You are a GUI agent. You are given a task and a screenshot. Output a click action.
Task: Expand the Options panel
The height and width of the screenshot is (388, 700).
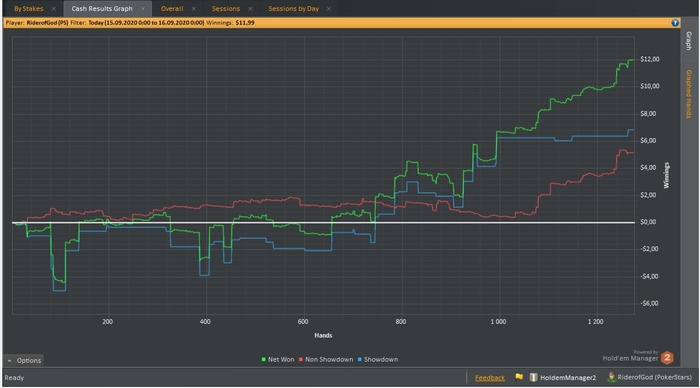(25, 360)
